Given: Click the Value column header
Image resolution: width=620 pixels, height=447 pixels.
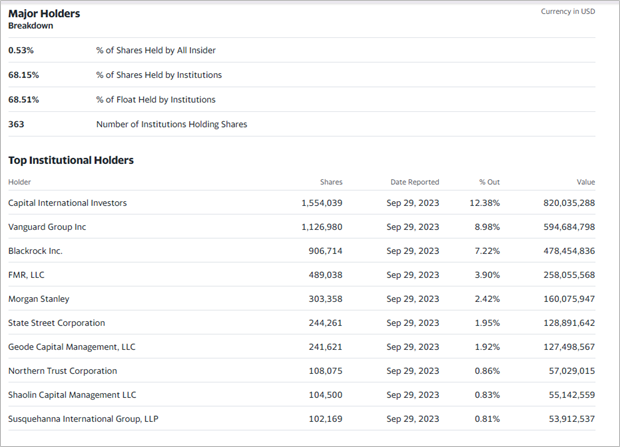Looking at the screenshot, I should tap(586, 182).
